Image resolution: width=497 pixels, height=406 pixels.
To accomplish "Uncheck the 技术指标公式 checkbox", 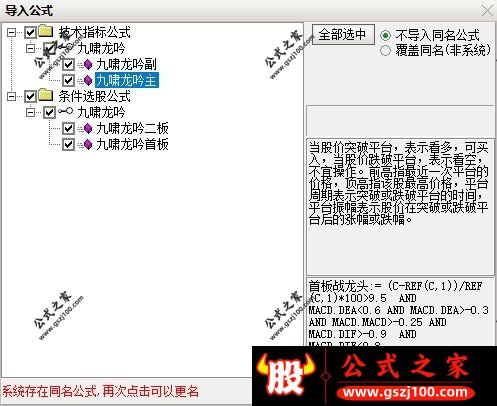I will 30,33.
